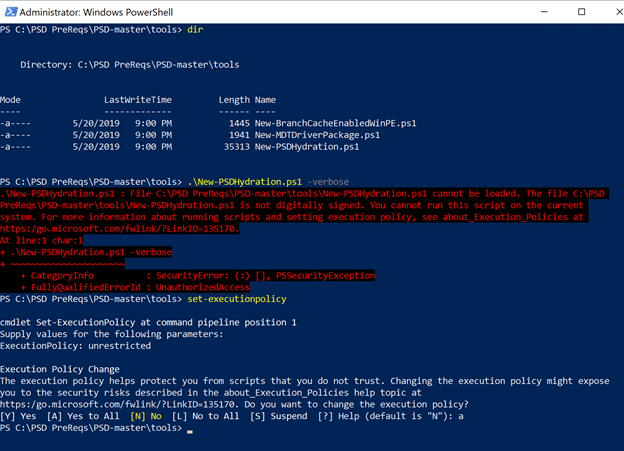This screenshot has height=451, width=624.
Task: Click the '[Y] Yes' option
Action: (x=18, y=416)
